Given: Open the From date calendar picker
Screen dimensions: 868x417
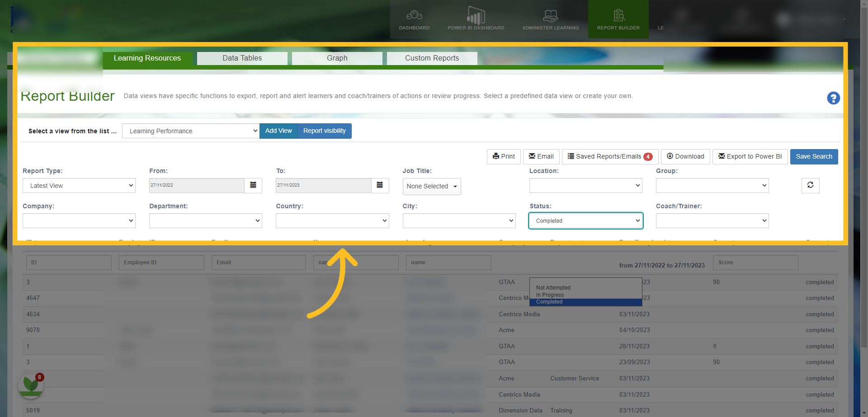Looking at the screenshot, I should click(x=253, y=185).
